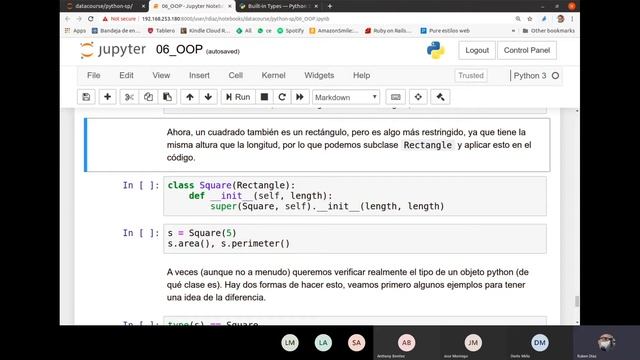Image resolution: width=640 pixels, height=360 pixels.
Task: Click the Trusted notebook indicator
Action: [x=471, y=76]
